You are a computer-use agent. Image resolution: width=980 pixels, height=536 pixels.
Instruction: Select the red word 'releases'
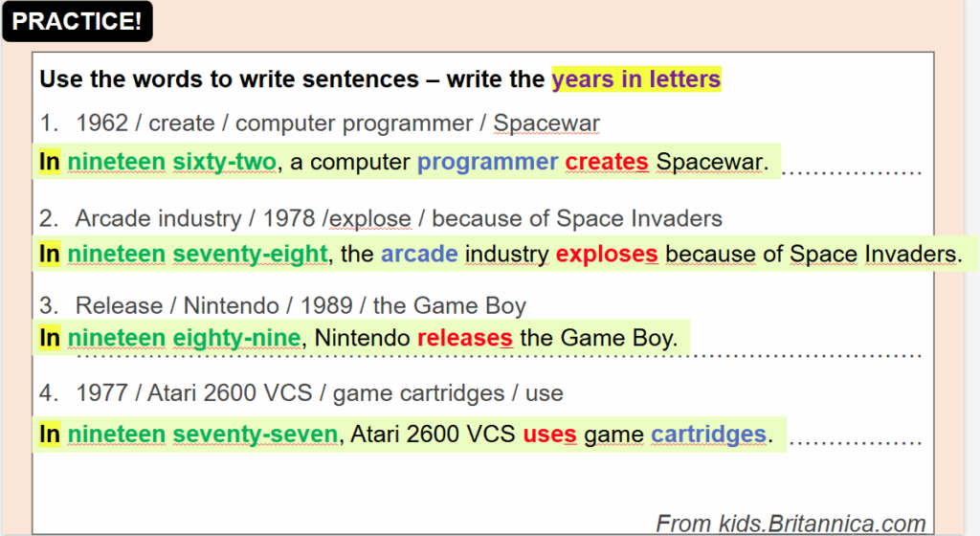[x=465, y=338]
